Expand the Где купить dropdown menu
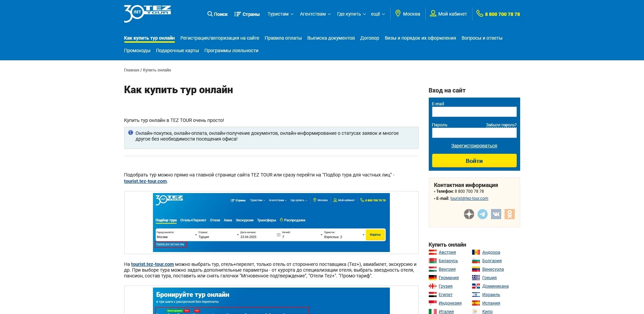 point(351,14)
